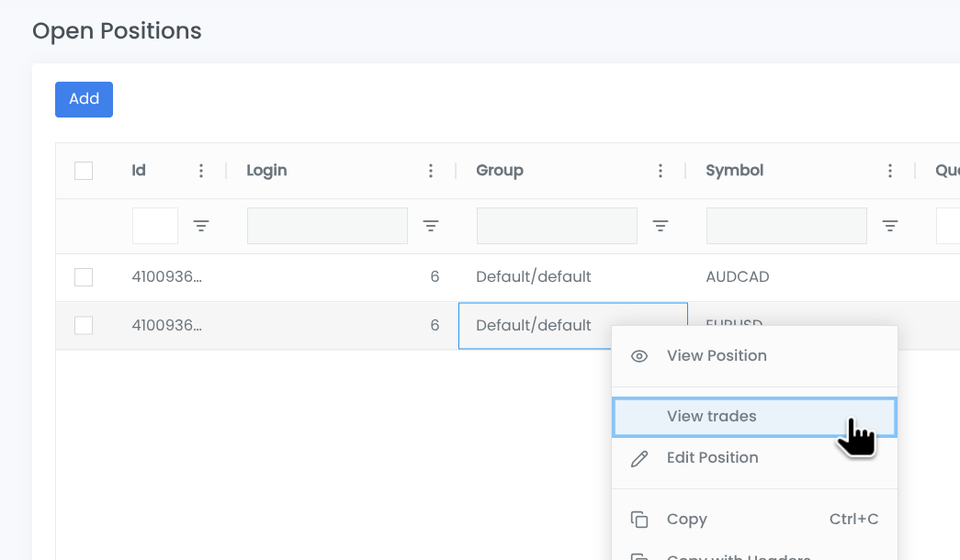The width and height of the screenshot is (960, 560).
Task: Open the Login filter options icon
Action: pos(430,226)
